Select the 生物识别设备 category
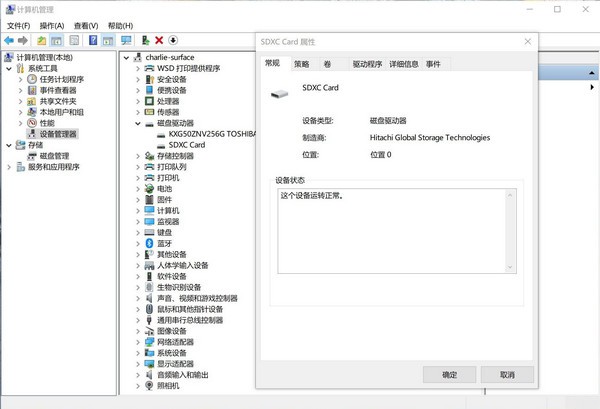 pos(179,287)
